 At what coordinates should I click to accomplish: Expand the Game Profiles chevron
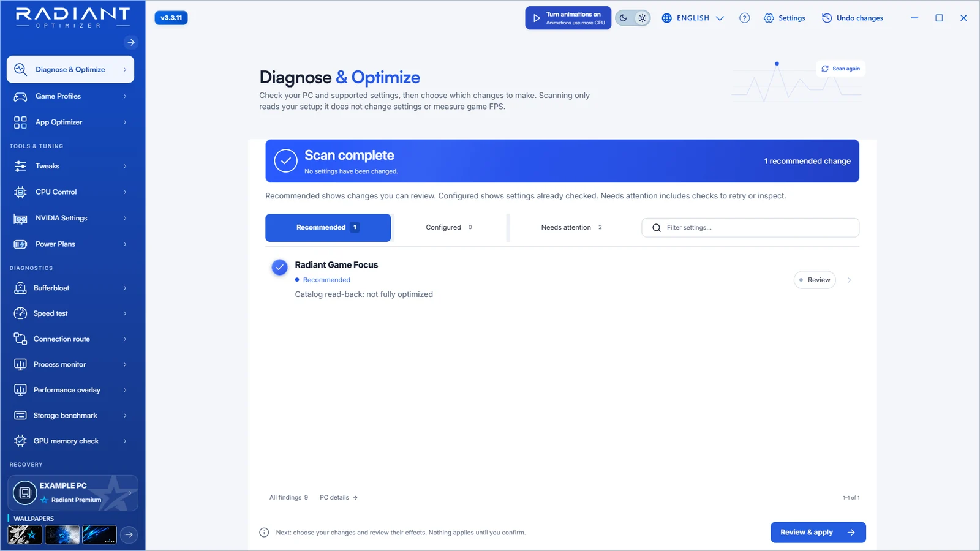coord(125,96)
